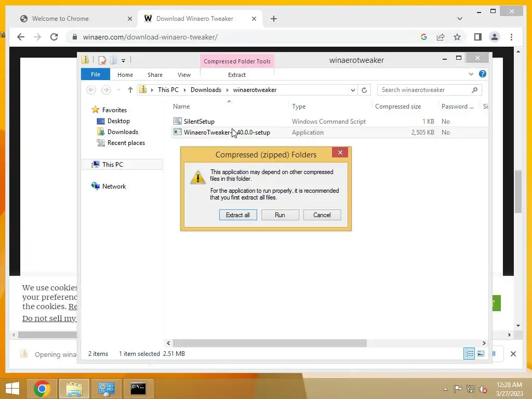
Task: Switch to the View ribbon tab
Action: [x=184, y=75]
